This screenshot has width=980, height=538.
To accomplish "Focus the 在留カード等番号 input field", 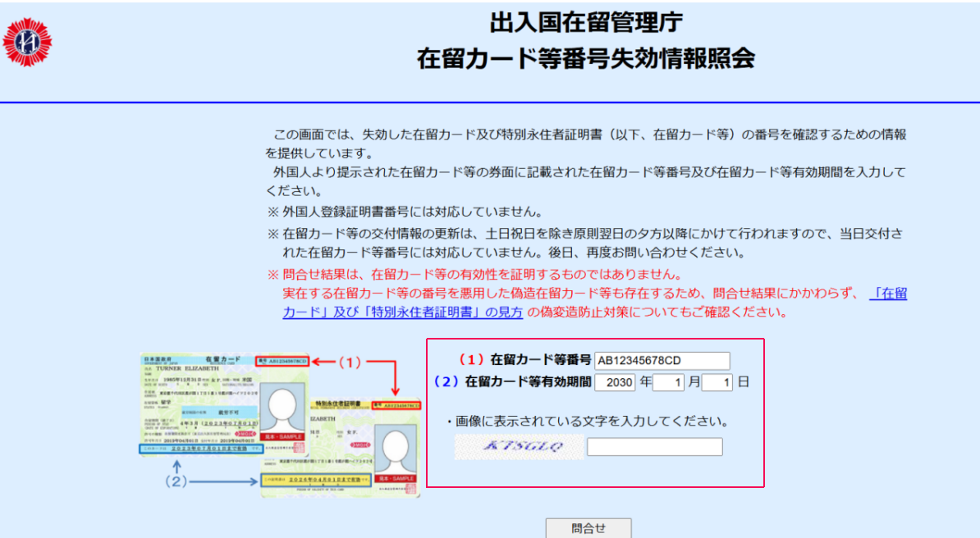I will (x=662, y=361).
